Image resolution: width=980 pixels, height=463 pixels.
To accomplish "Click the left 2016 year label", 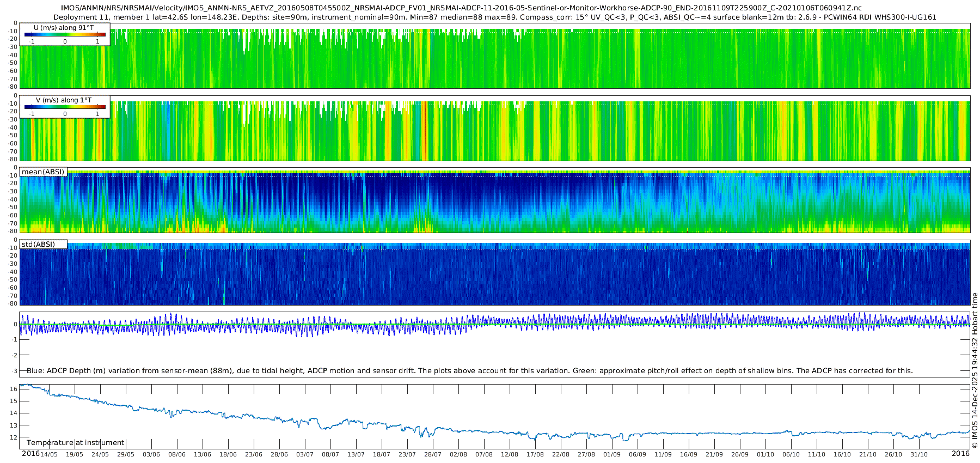I will point(30,454).
